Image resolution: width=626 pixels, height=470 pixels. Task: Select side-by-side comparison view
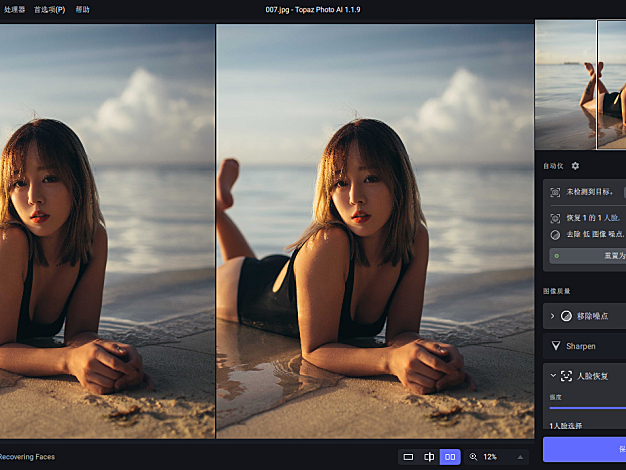click(451, 457)
